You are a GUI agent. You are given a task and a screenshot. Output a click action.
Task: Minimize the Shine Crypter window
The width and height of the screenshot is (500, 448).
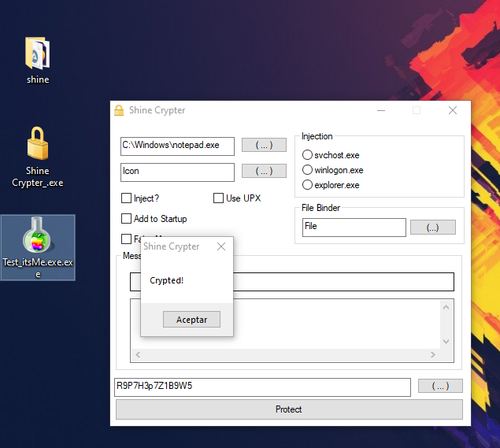pos(381,111)
